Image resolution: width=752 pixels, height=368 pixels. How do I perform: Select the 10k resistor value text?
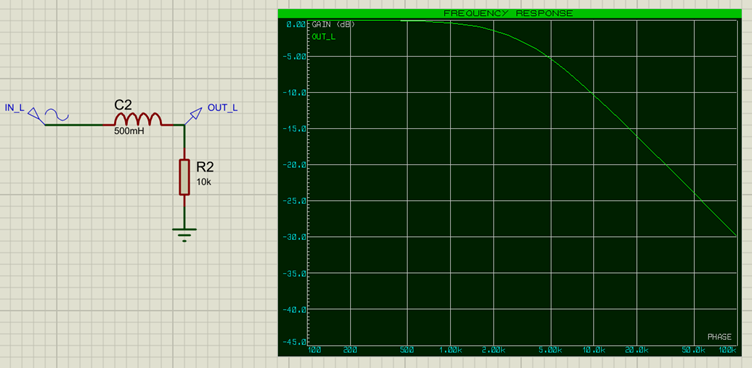203,182
